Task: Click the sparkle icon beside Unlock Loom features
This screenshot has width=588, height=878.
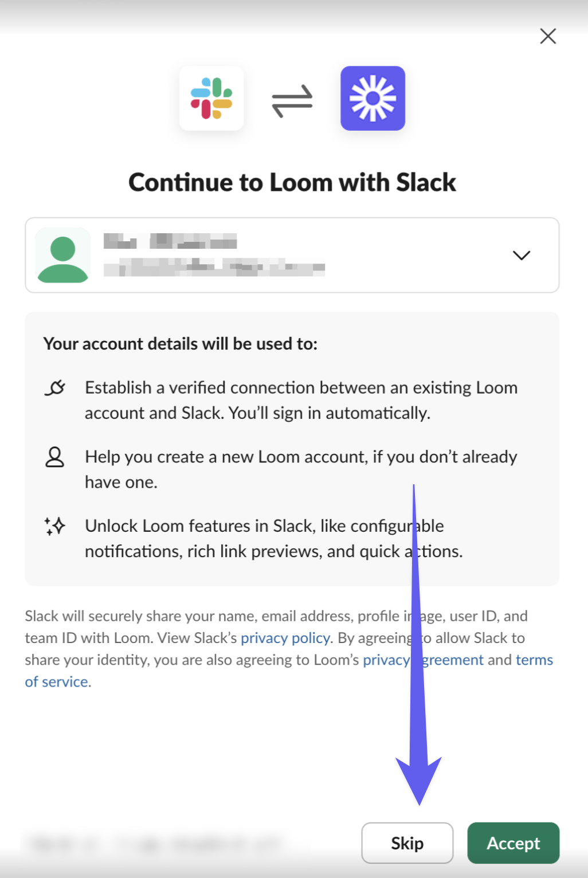Action: pyautogui.click(x=55, y=526)
